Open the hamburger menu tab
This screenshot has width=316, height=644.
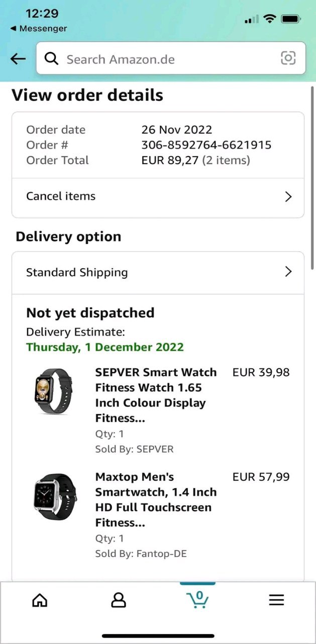point(276,600)
